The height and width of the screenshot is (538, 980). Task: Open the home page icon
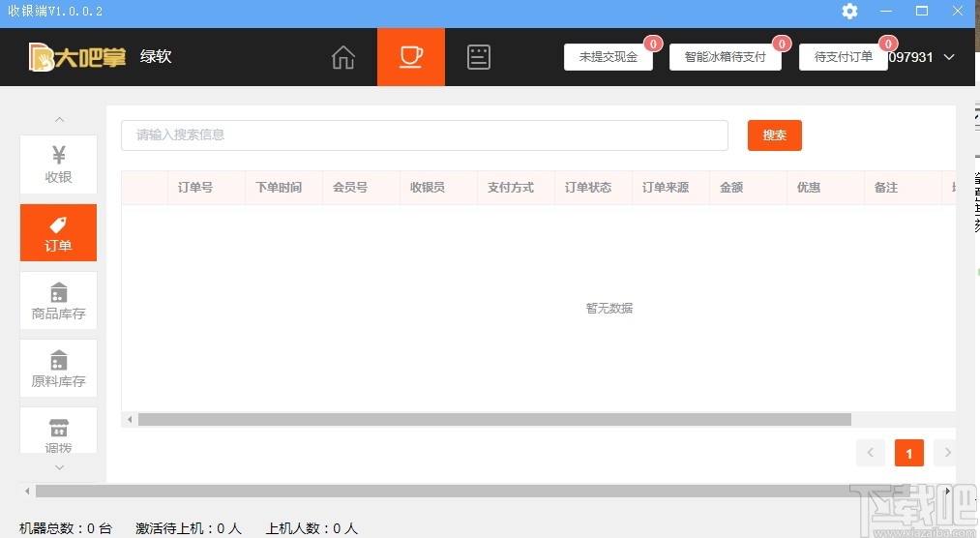click(343, 57)
